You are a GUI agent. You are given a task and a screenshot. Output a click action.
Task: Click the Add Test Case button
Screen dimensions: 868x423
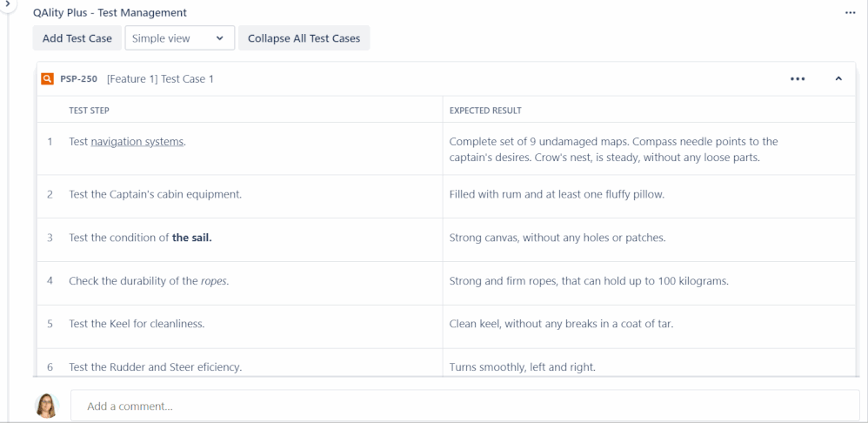[77, 38]
